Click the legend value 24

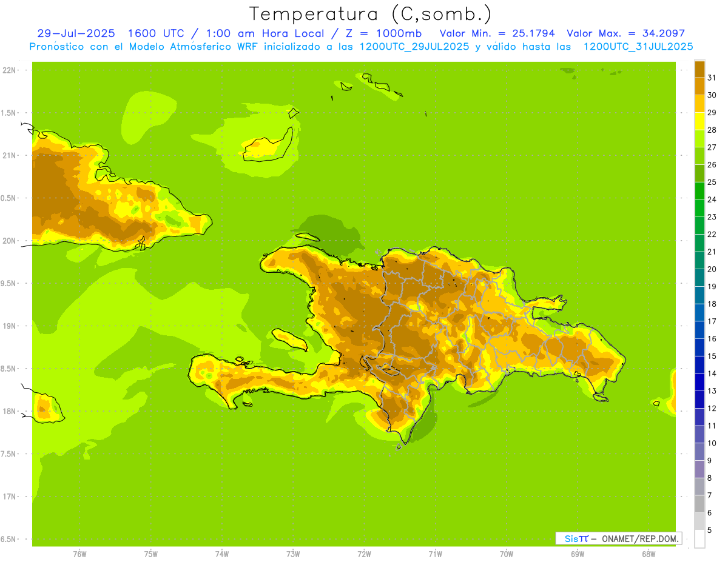[x=712, y=199]
